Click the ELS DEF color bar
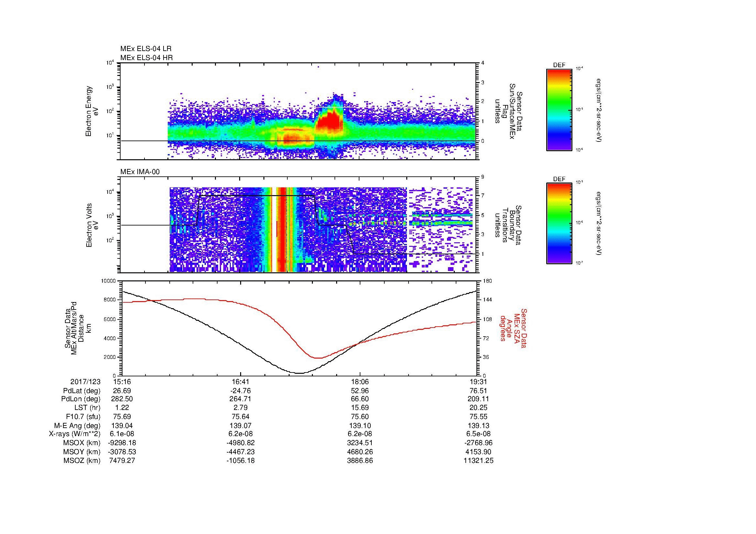 559,110
